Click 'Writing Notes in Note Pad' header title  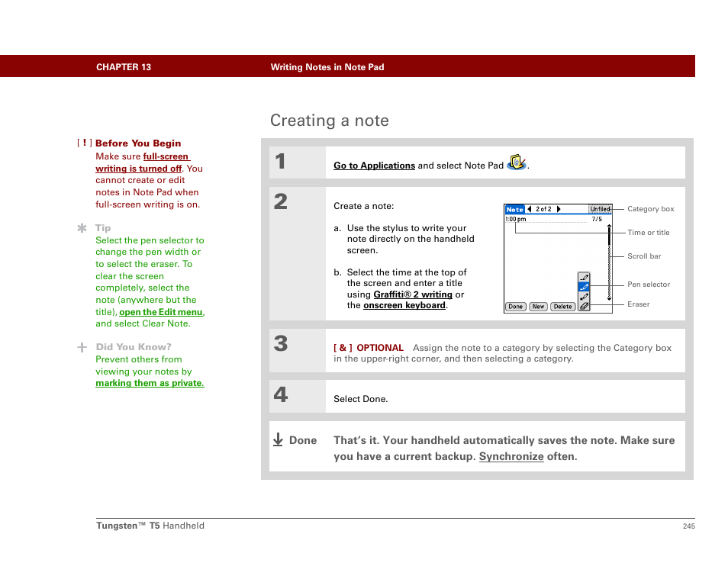pos(327,67)
